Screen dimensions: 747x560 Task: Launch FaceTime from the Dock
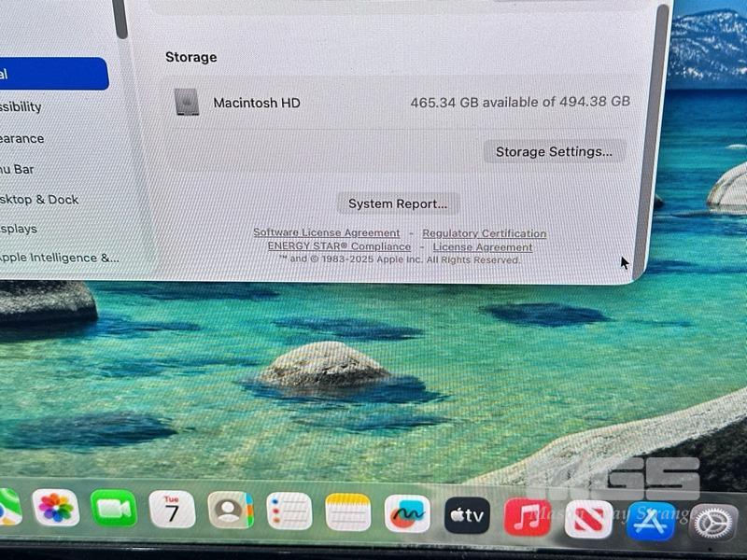[114, 509]
